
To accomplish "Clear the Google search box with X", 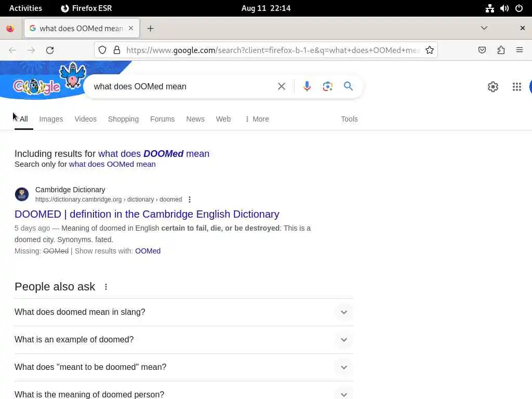I will pyautogui.click(x=281, y=87).
